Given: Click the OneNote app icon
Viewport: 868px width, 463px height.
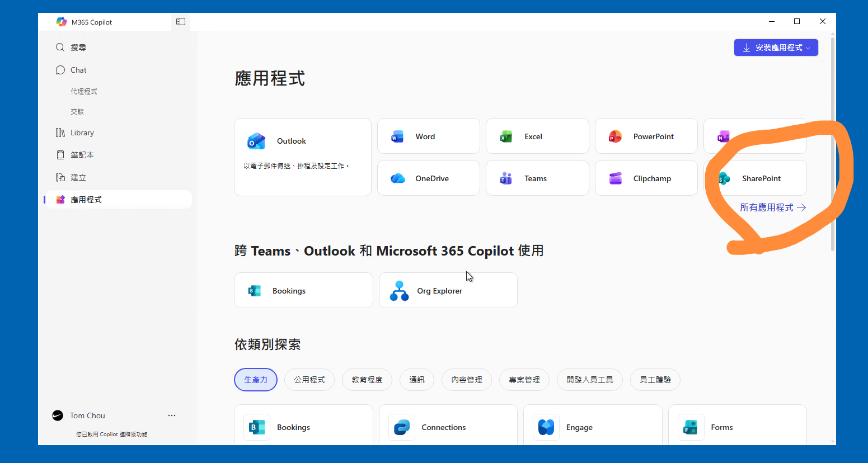Looking at the screenshot, I should (x=723, y=136).
